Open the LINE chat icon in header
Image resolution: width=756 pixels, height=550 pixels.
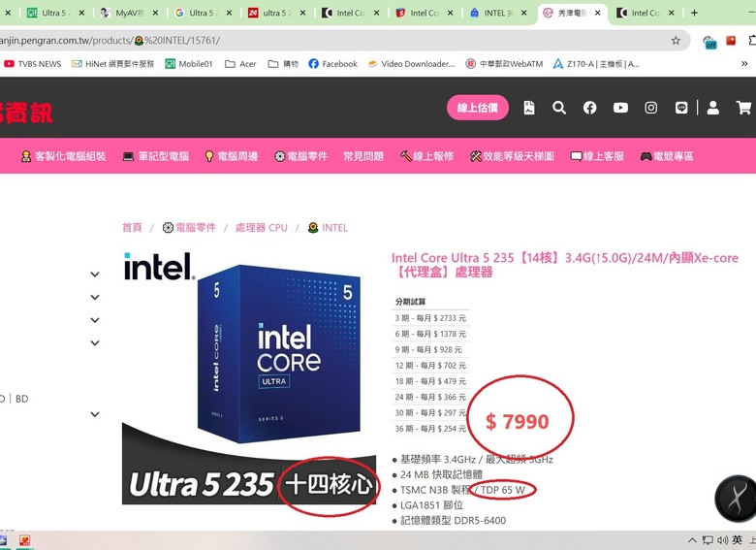[x=681, y=108]
